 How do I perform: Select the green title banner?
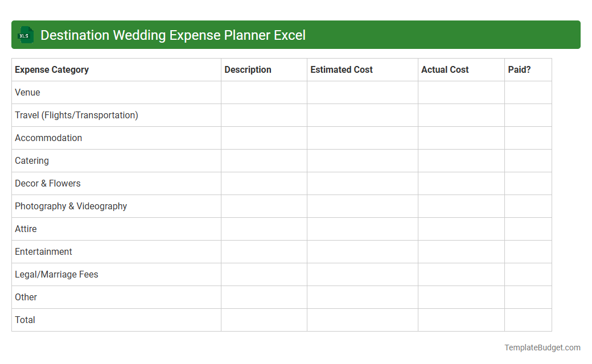pyautogui.click(x=296, y=35)
